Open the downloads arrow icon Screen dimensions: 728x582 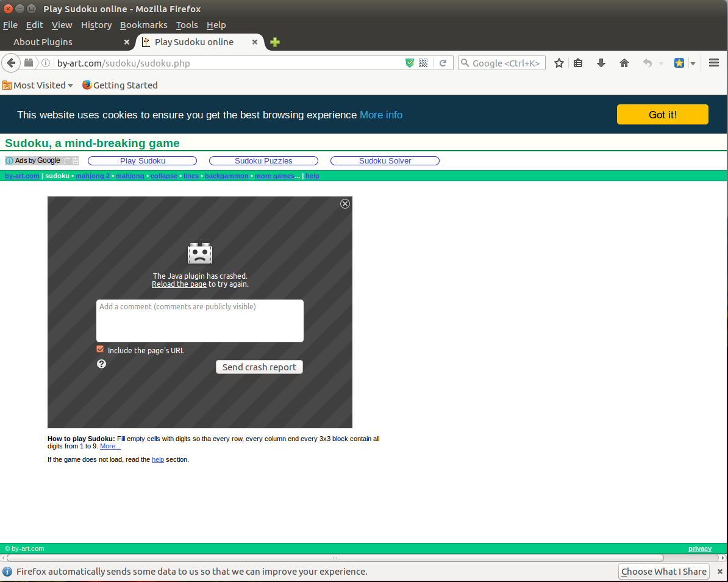click(x=601, y=63)
